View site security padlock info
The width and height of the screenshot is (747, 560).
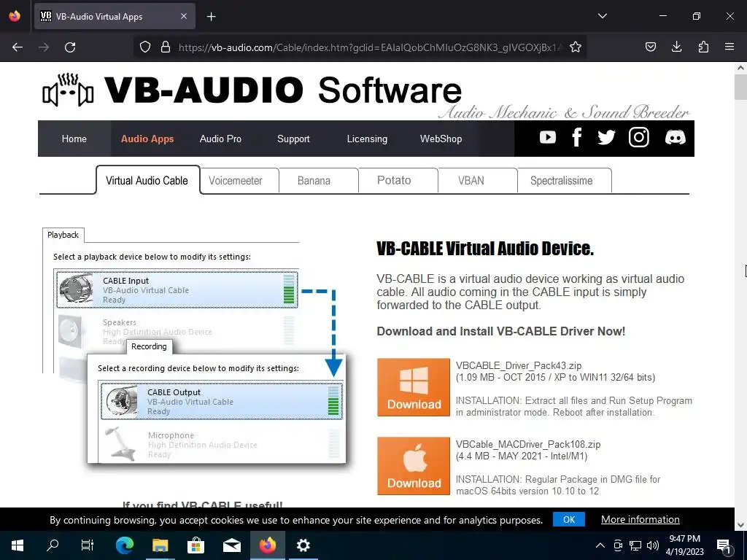coord(166,47)
